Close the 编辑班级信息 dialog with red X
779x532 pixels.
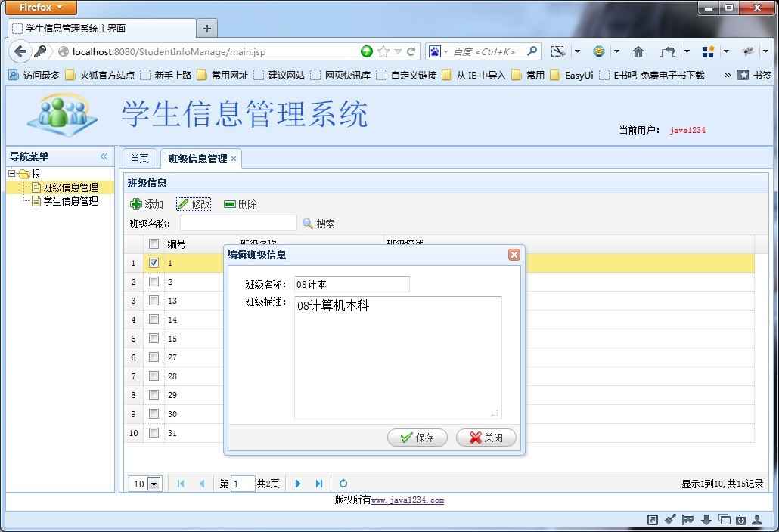point(514,255)
